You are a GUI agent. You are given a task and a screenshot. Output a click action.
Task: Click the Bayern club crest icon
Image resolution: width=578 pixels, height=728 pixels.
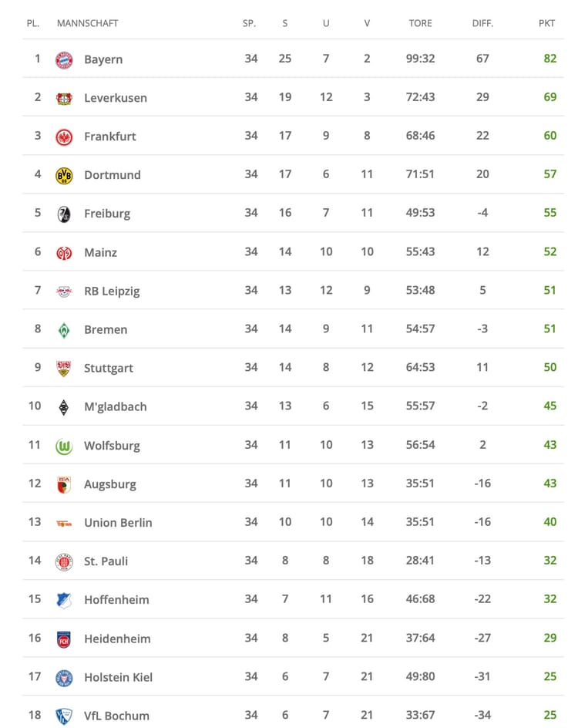pos(64,60)
